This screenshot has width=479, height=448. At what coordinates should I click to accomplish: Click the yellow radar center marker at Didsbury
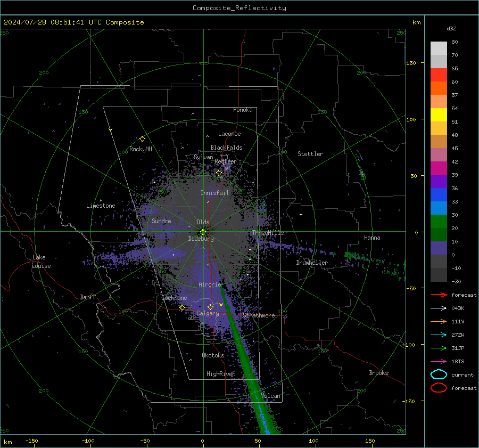point(203,232)
